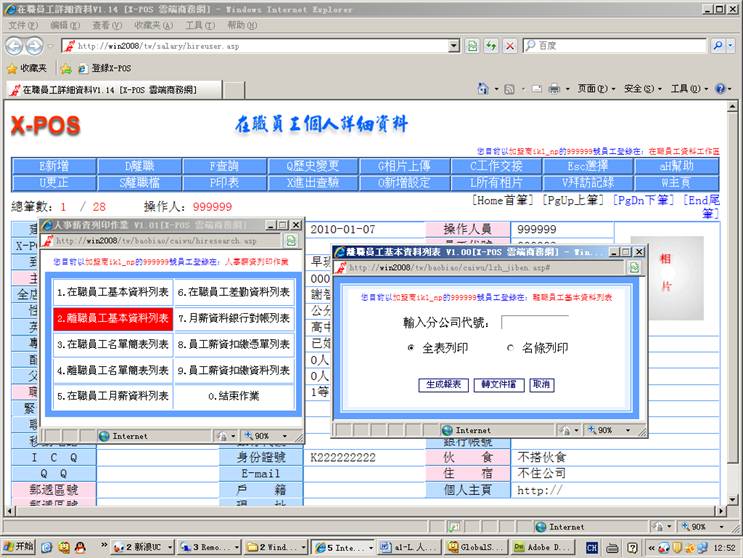Click the red Stop loading icon

coord(510,46)
